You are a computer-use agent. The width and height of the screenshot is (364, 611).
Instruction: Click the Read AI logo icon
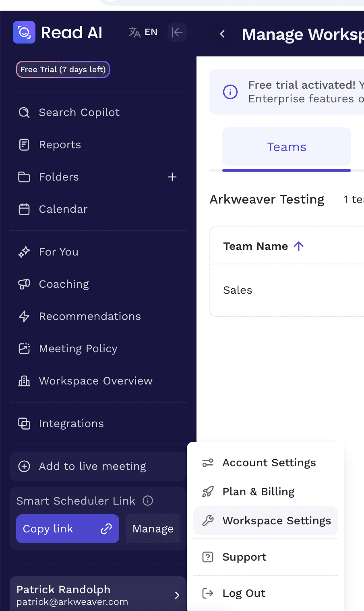pos(24,32)
